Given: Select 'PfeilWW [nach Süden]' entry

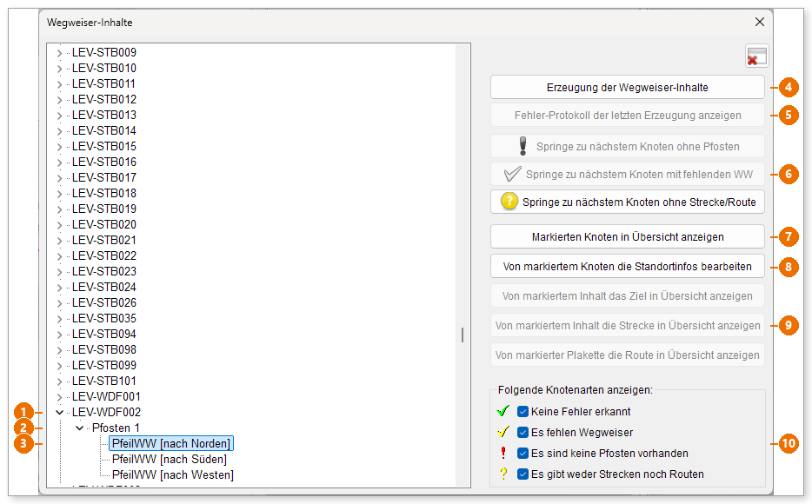Looking at the screenshot, I should (170, 459).
